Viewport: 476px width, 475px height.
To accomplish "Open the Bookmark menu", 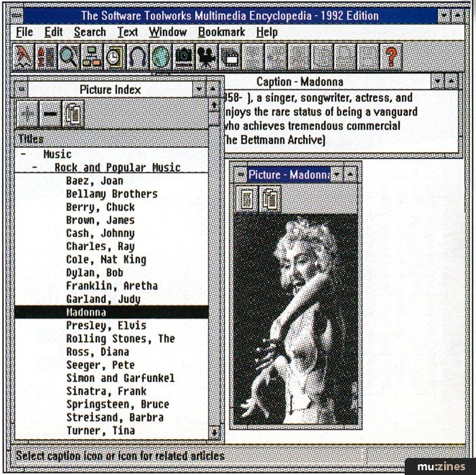I will [221, 32].
